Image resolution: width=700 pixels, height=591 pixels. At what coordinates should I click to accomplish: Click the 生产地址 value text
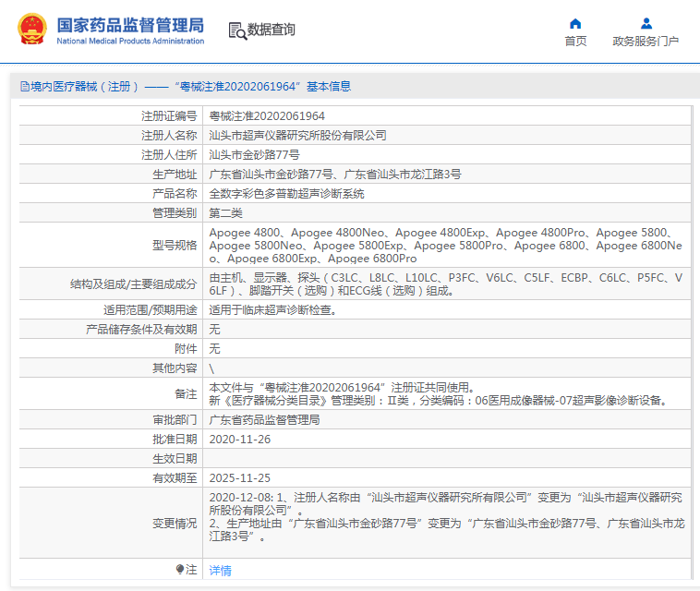(x=335, y=175)
